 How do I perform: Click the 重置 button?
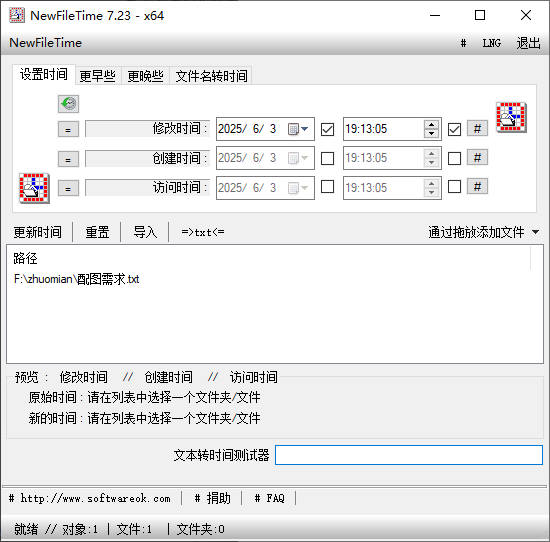tap(97, 232)
